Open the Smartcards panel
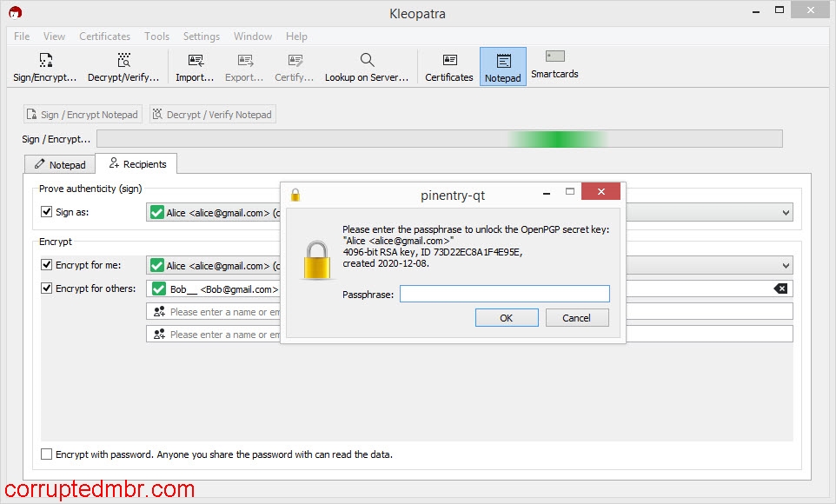Screen dimensions: 836x504 [554, 65]
